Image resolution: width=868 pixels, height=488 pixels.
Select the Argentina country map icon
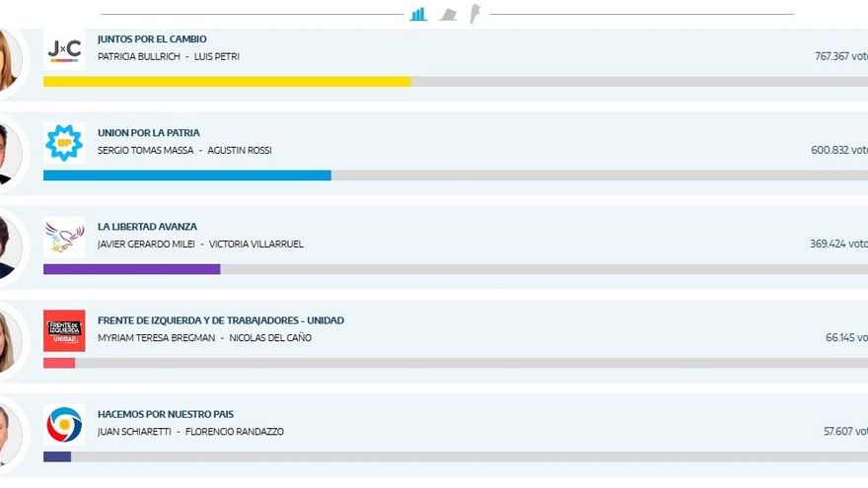(x=475, y=14)
